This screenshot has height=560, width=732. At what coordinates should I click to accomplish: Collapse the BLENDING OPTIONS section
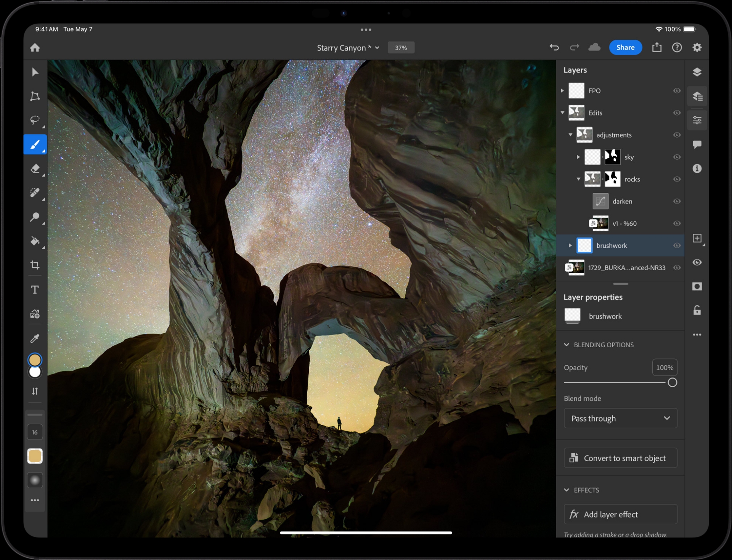click(567, 345)
